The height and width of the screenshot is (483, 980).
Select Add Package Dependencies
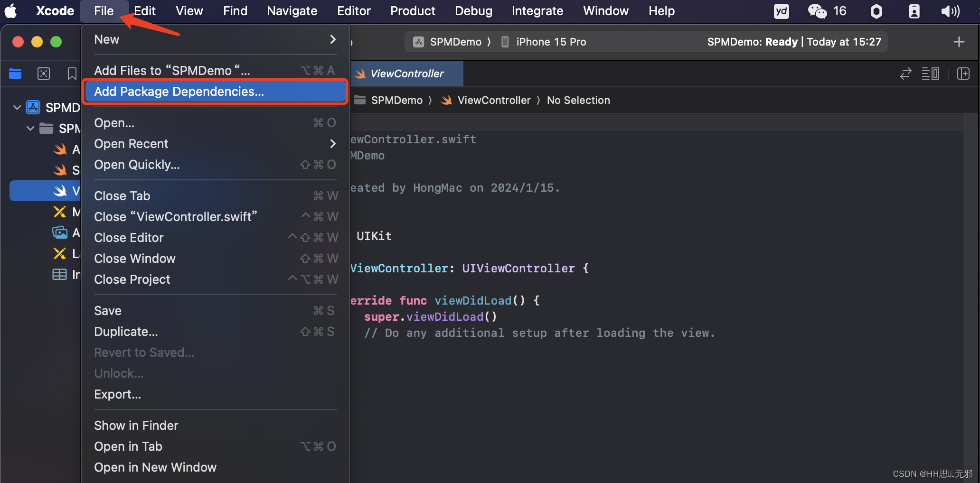(216, 92)
